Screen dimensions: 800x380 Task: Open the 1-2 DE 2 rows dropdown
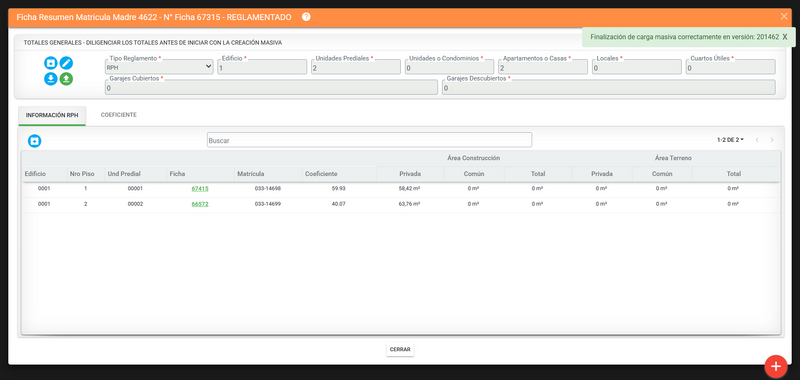pyautogui.click(x=730, y=140)
